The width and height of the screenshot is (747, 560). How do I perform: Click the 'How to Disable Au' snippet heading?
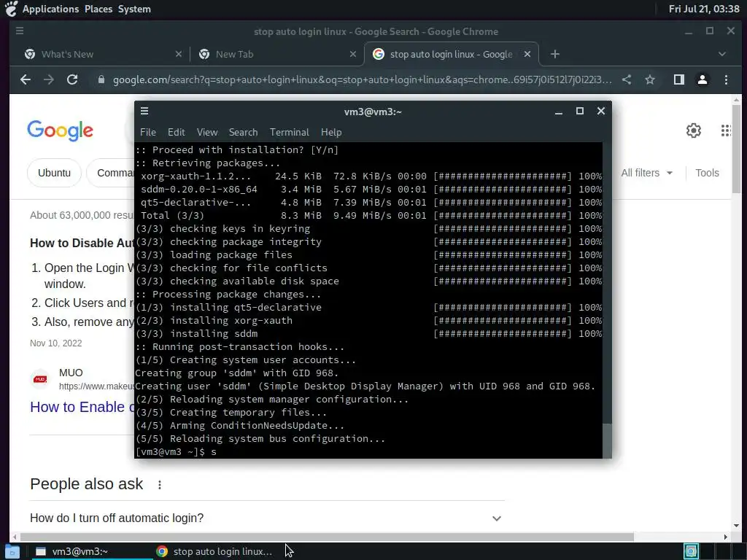82,243
